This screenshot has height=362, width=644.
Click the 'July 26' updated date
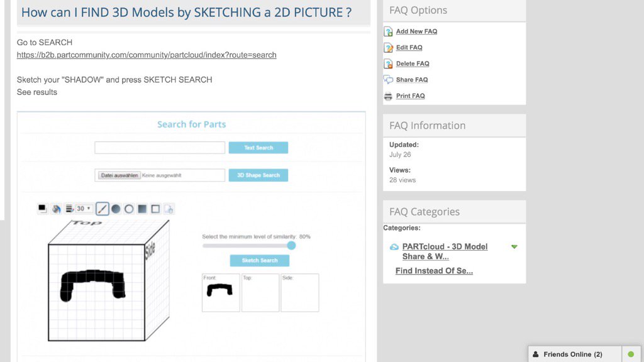[400, 155]
